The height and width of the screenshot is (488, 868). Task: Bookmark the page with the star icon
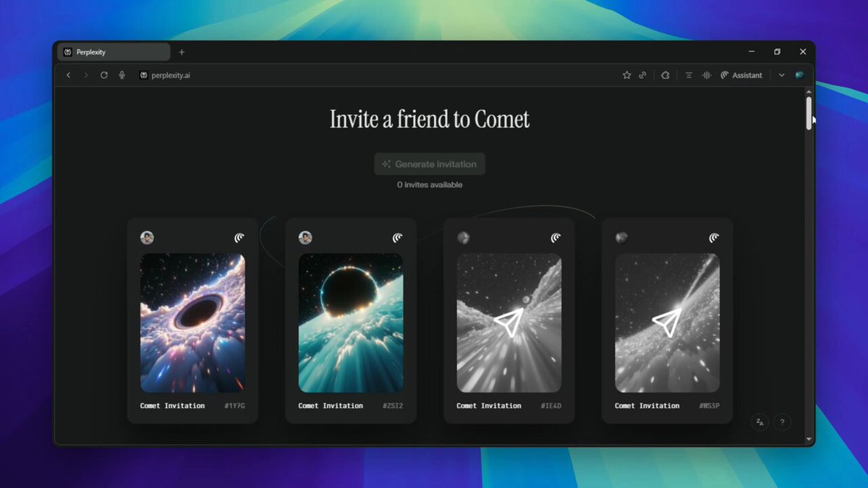click(627, 75)
